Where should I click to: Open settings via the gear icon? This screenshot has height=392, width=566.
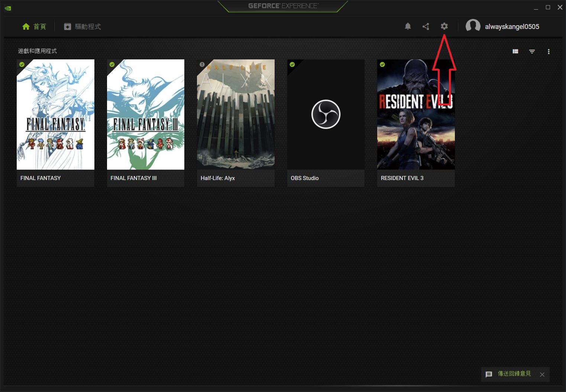444,26
